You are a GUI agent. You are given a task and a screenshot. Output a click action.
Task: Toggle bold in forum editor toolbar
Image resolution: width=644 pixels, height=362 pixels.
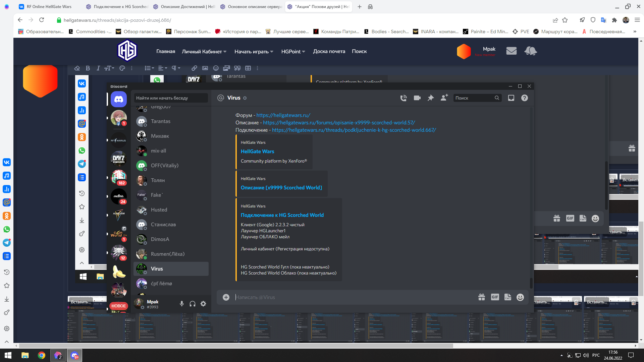click(88, 68)
